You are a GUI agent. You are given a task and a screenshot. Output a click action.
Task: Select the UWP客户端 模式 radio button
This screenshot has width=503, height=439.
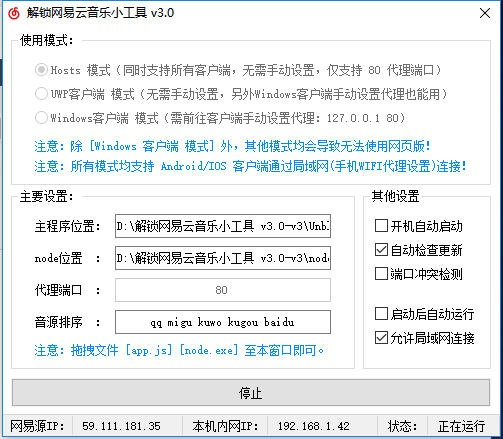pos(41,94)
